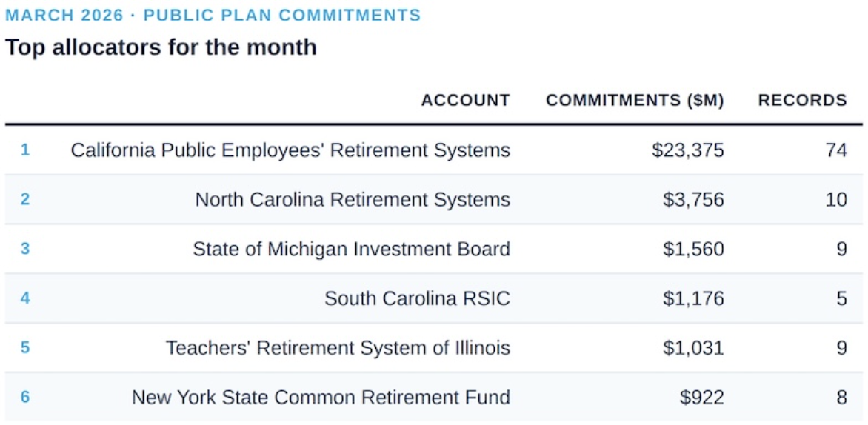The image size is (868, 425).
Task: Open North Carolina Retirement Systems account
Action: (x=353, y=200)
